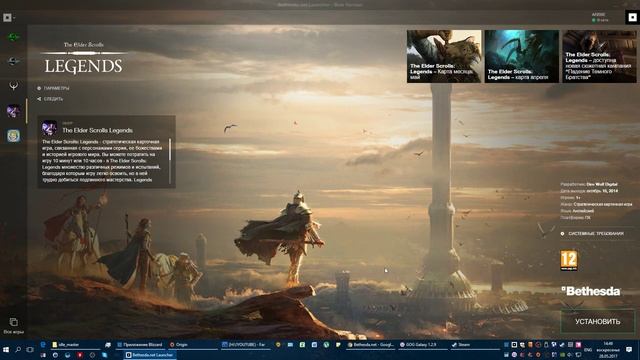
Task: Open the Windows Start menu
Action: point(6,350)
